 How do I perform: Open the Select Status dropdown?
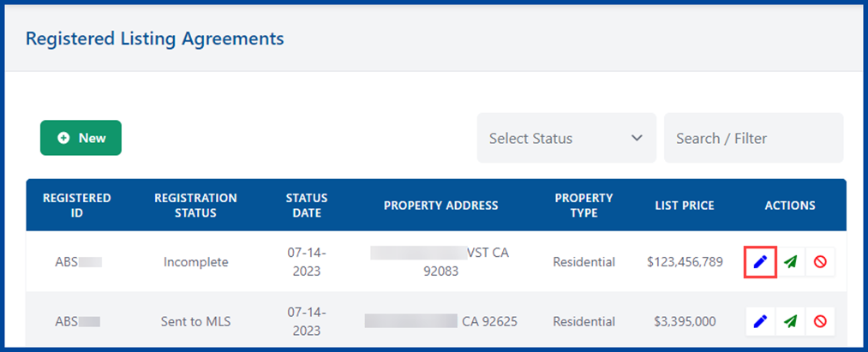click(x=566, y=138)
